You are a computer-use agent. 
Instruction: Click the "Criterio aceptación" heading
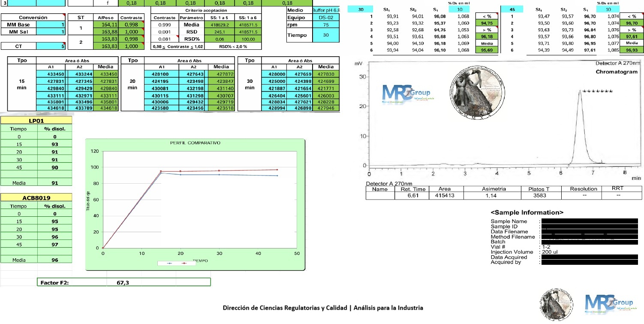click(x=206, y=10)
